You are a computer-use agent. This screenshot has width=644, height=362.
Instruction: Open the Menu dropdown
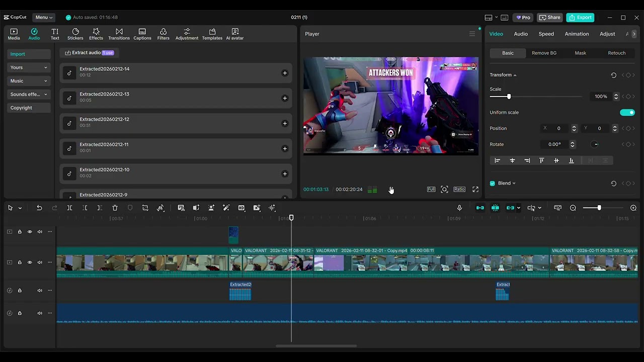(44, 17)
